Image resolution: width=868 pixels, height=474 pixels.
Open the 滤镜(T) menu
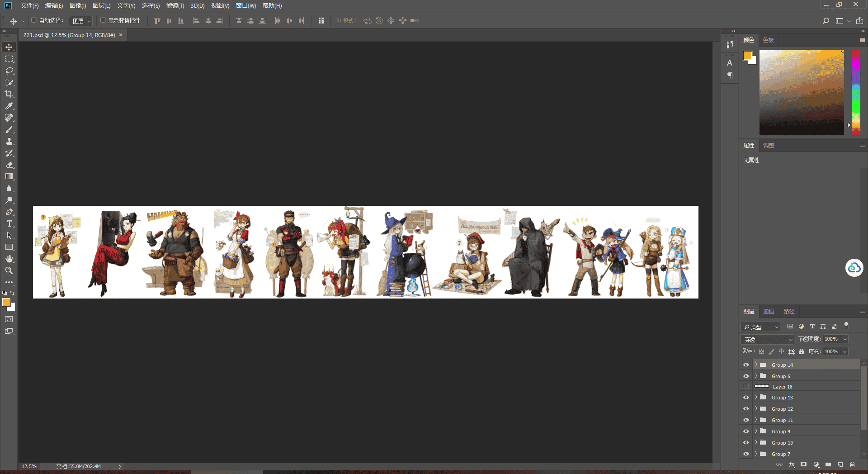[x=175, y=5]
